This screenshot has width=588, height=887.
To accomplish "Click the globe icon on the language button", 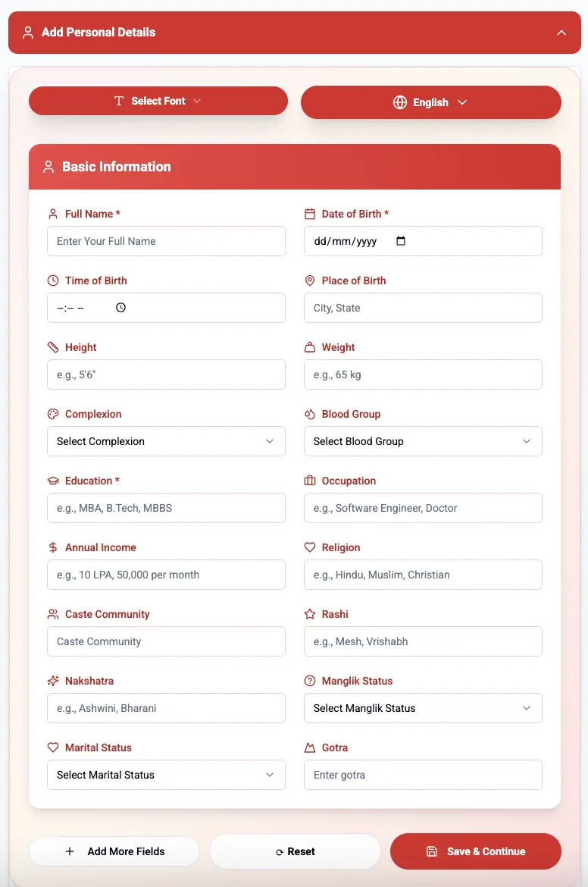I will click(399, 102).
